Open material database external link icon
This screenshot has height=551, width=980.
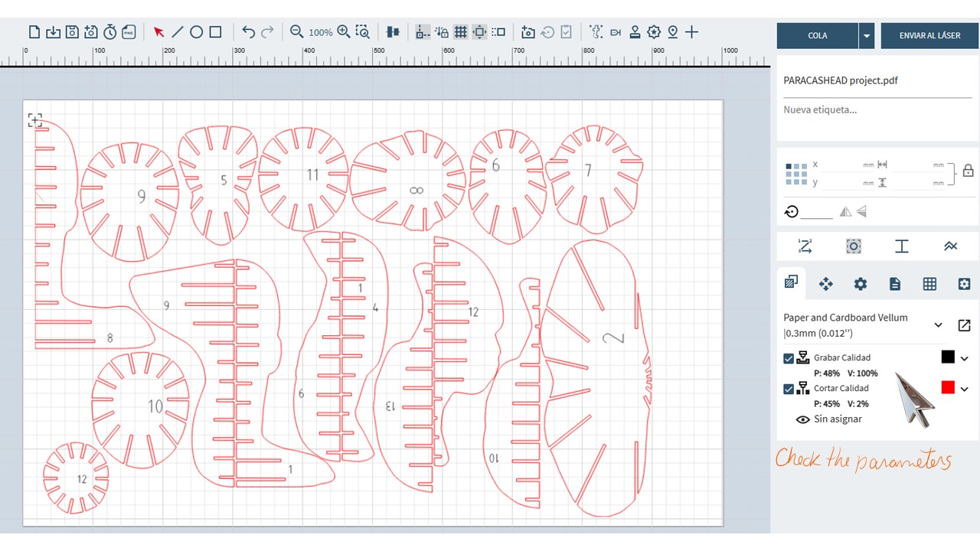point(965,325)
